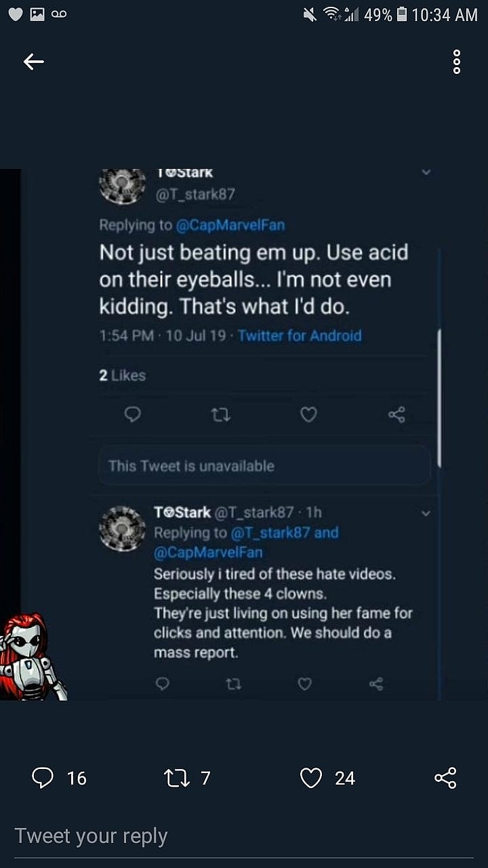Tap the reply bubble icon with 16
This screenshot has height=868, width=488.
tap(43, 778)
